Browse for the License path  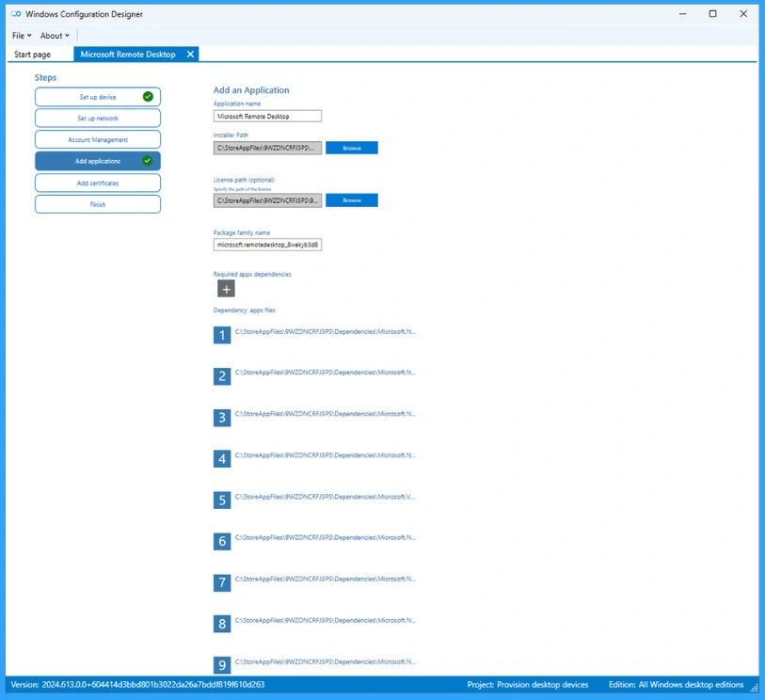[352, 200]
